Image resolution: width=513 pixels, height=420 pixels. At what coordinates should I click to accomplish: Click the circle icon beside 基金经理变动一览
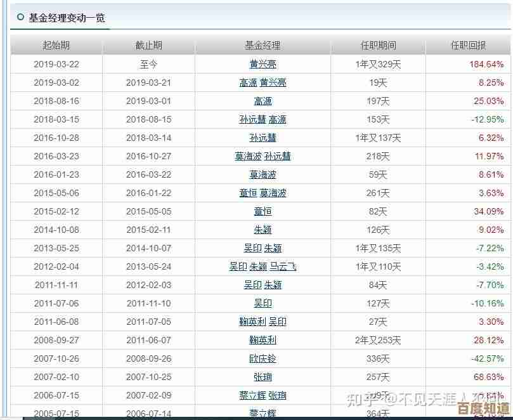coord(20,17)
